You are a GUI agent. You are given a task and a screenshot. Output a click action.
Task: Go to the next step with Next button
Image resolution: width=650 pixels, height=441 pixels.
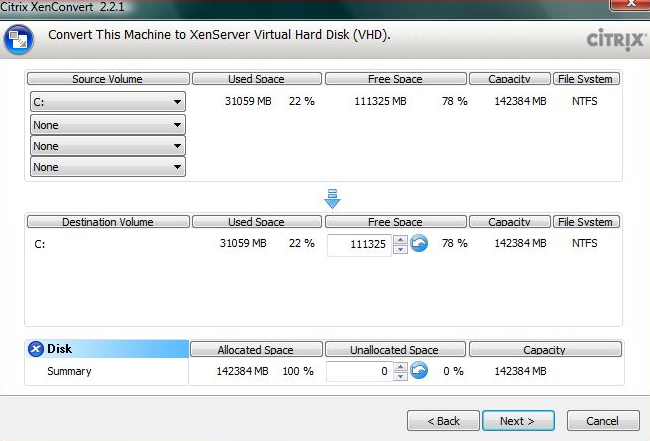click(517, 420)
